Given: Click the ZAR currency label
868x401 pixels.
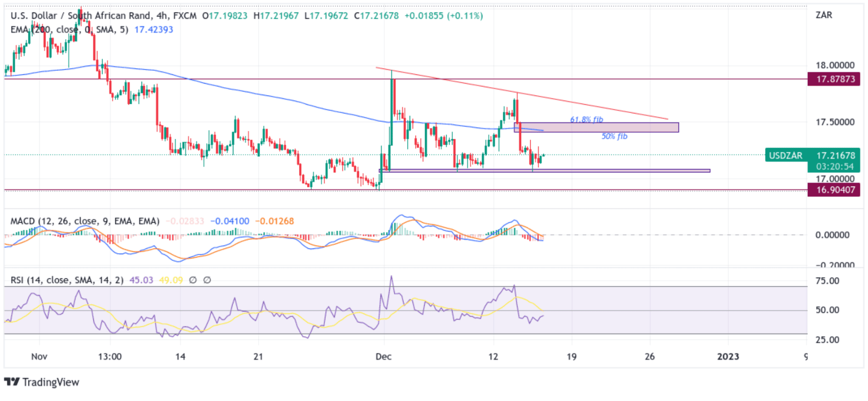Looking at the screenshot, I should pyautogui.click(x=824, y=15).
